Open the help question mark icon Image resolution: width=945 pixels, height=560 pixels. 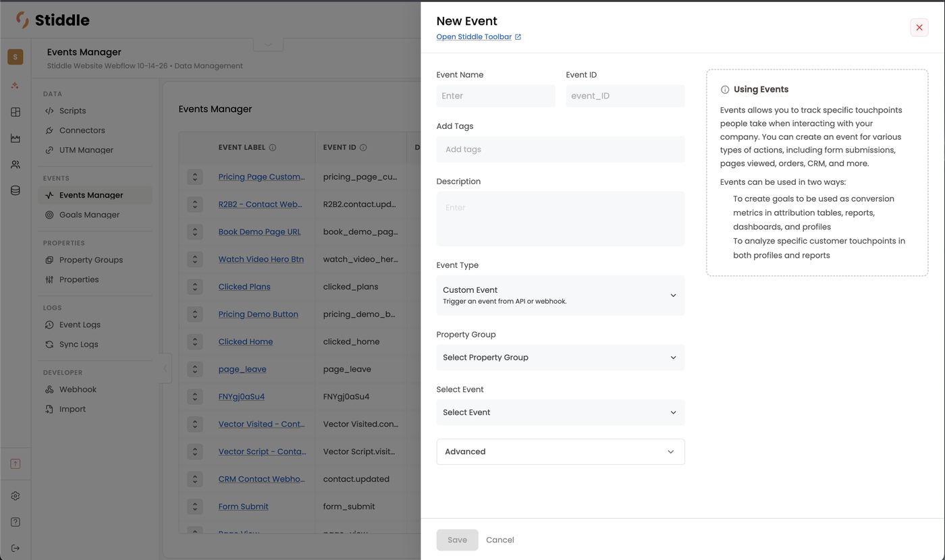coord(16,522)
